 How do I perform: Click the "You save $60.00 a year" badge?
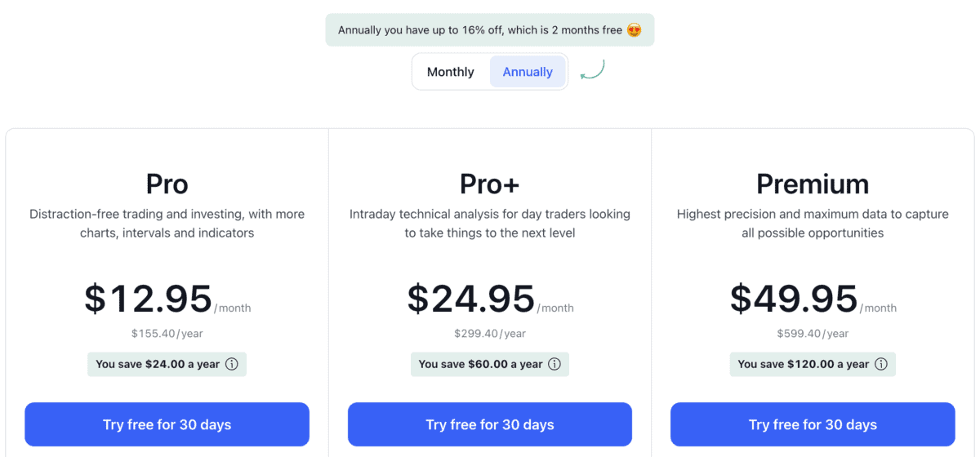[x=480, y=364]
